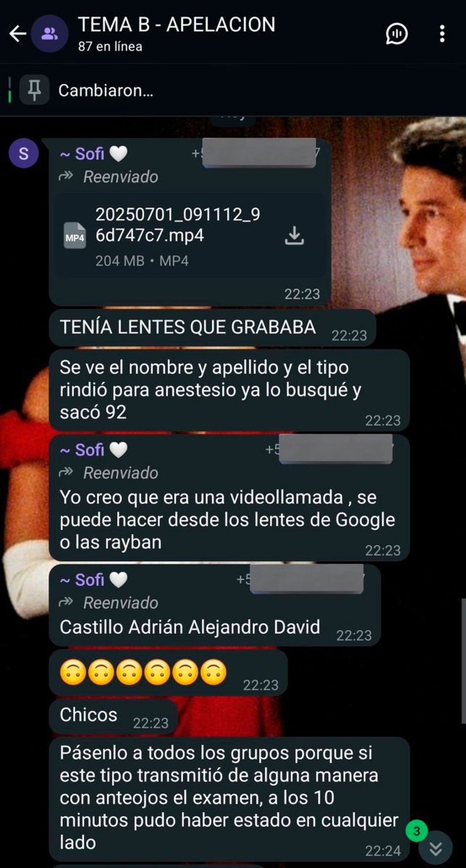The image size is (466, 868).
Task: Open file 20250701_091112_96d747c7.mp4
Action: [x=190, y=236]
